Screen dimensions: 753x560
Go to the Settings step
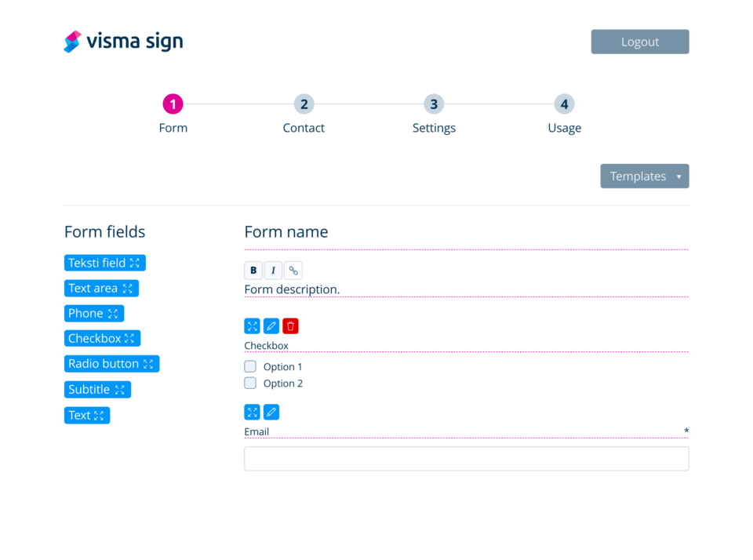coord(434,104)
